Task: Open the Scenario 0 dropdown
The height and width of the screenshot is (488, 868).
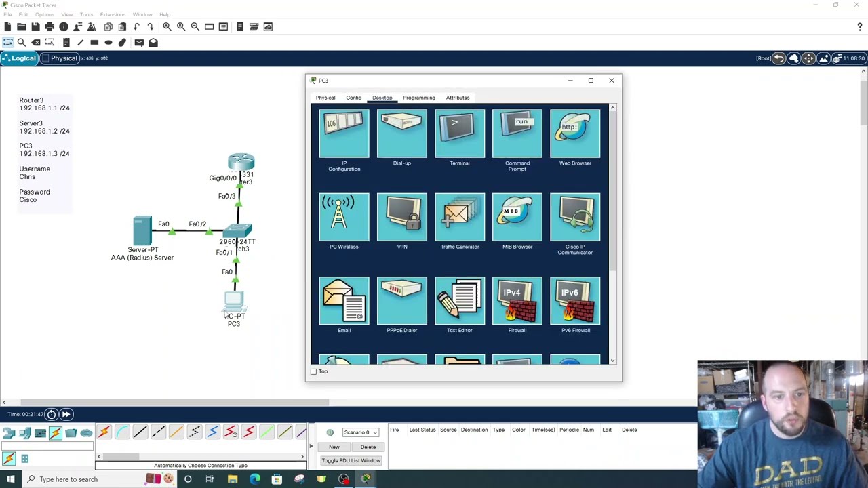Action: pyautogui.click(x=361, y=432)
